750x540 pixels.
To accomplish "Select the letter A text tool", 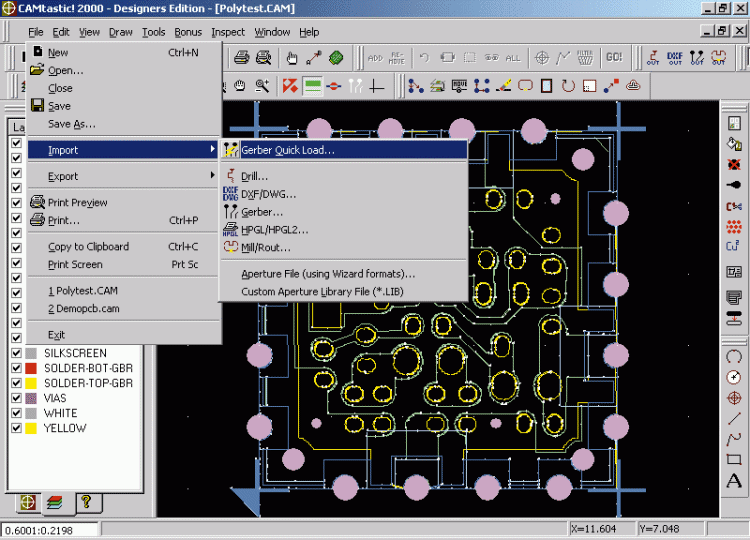I will 734,480.
